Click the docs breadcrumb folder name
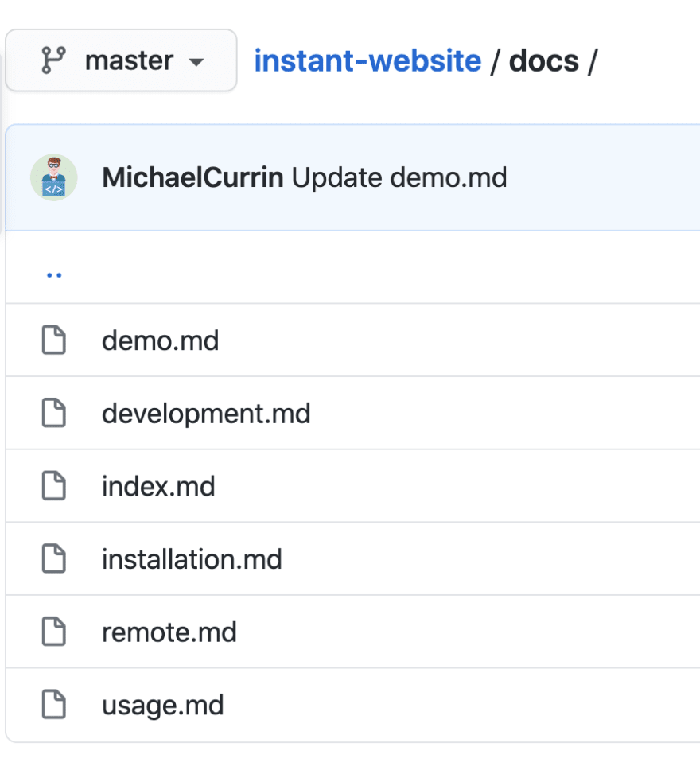This screenshot has width=700, height=778. click(544, 61)
